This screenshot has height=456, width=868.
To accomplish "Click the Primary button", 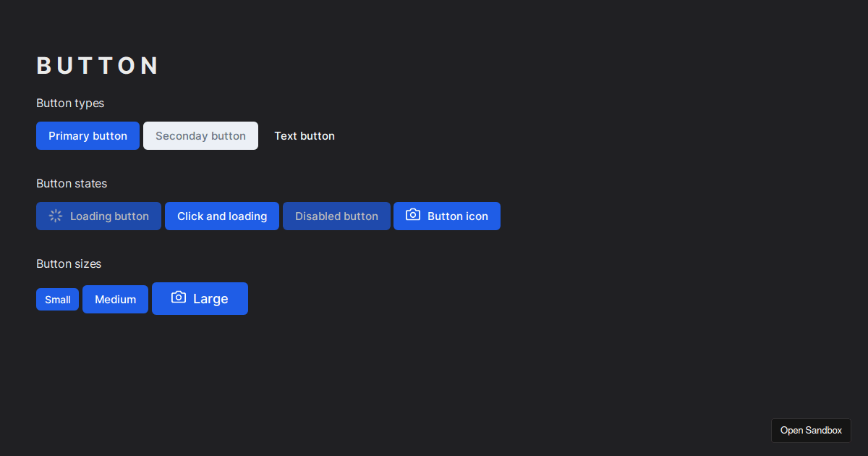I will (x=88, y=136).
